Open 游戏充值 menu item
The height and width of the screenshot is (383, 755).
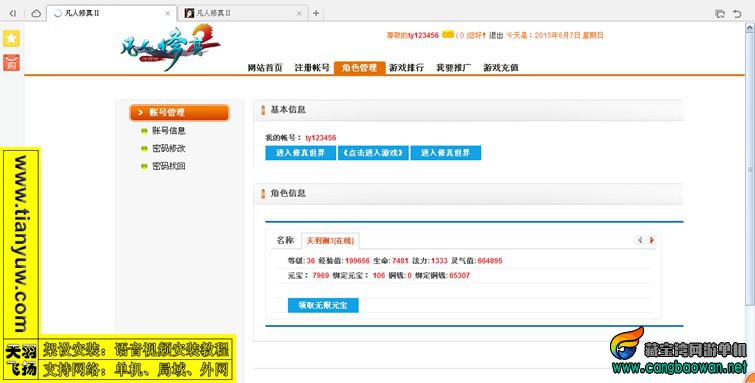(x=501, y=68)
